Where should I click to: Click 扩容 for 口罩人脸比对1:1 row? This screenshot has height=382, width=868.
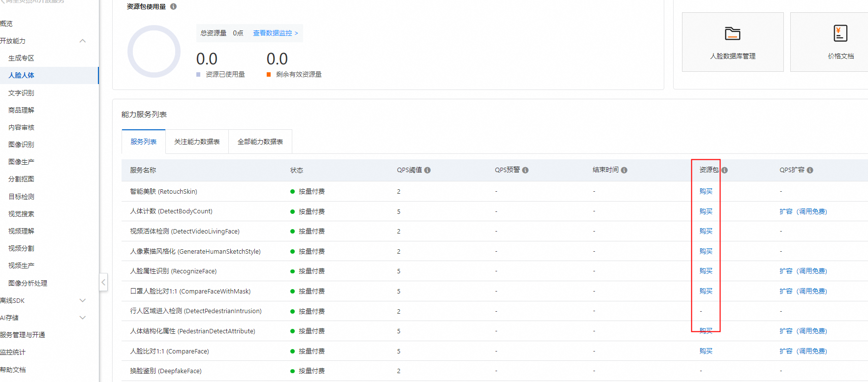click(803, 291)
